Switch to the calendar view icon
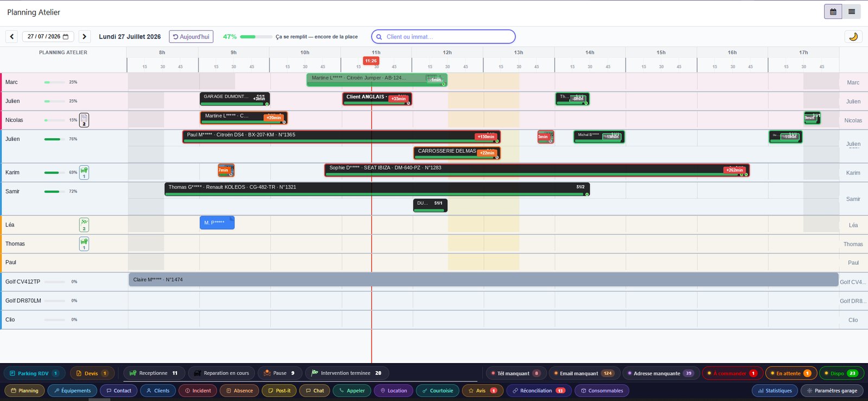Image resolution: width=868 pixels, height=401 pixels. 833,11
